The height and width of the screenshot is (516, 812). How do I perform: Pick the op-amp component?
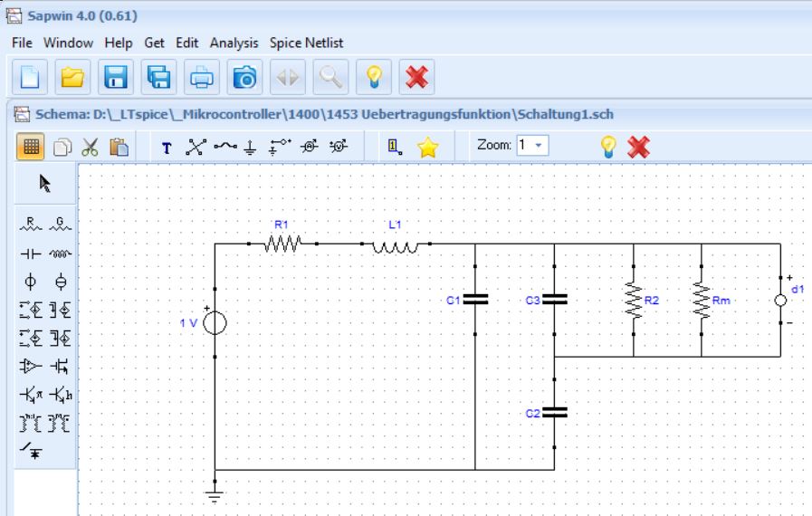coord(31,367)
